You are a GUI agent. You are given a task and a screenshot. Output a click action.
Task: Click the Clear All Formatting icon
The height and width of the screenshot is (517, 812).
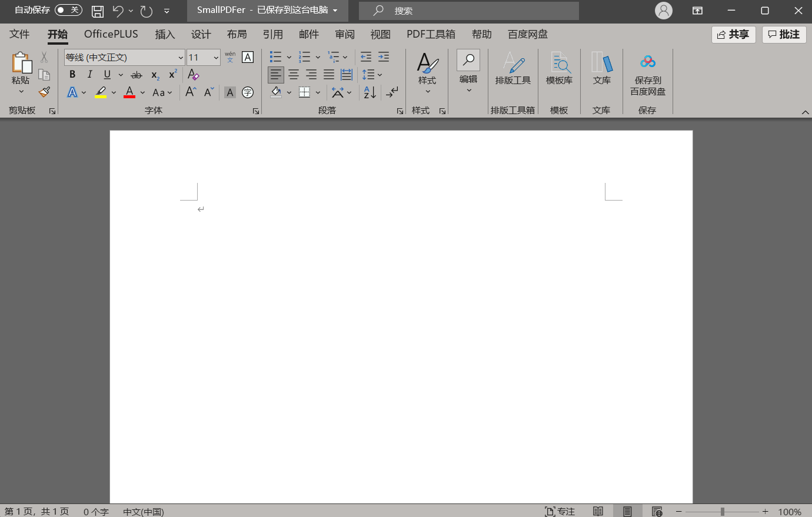tap(193, 75)
